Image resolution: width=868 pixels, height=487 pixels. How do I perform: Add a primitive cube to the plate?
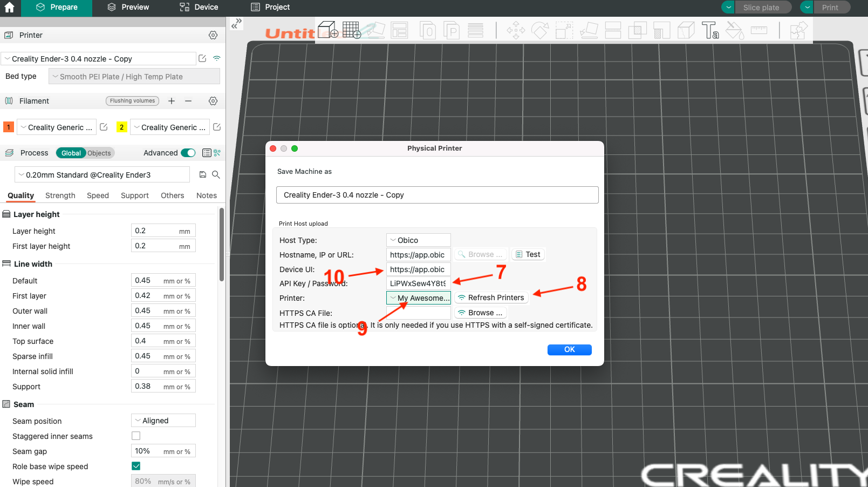(x=328, y=30)
